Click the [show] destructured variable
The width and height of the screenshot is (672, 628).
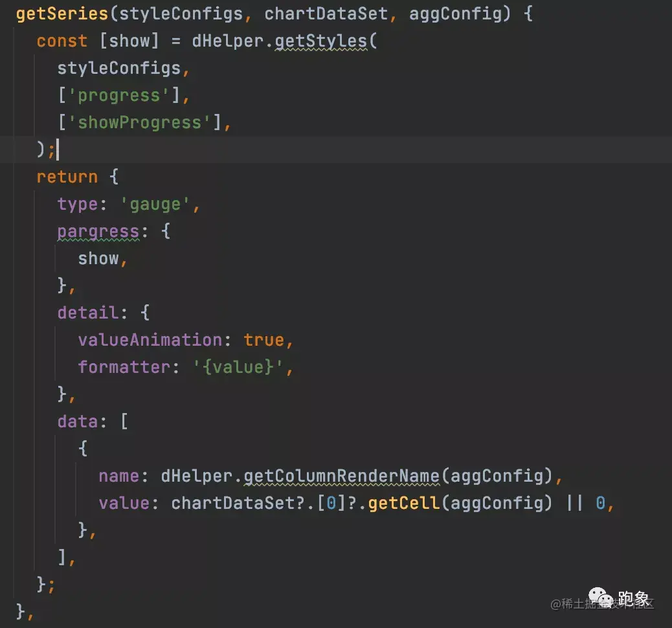click(x=129, y=41)
